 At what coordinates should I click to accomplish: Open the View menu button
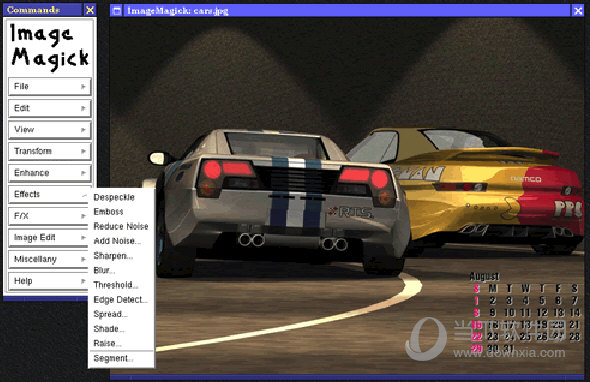coord(50,130)
